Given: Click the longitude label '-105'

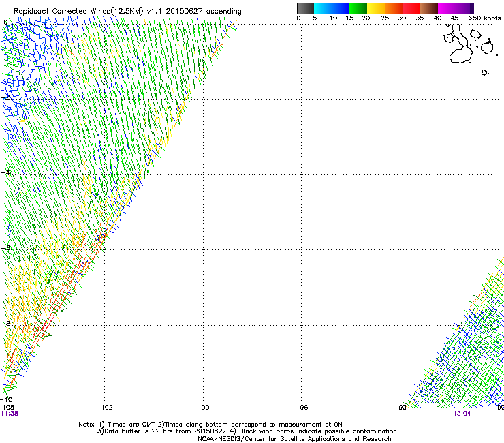Looking at the screenshot, I should (x=7, y=408).
